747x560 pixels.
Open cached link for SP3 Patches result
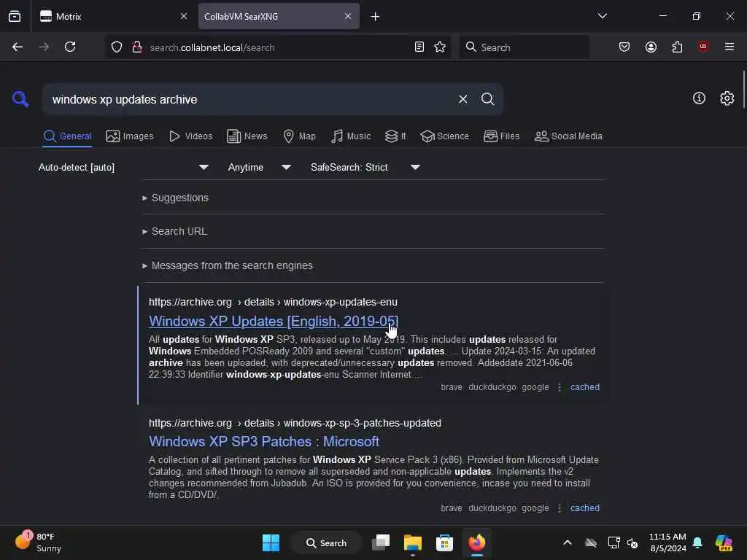click(x=584, y=508)
